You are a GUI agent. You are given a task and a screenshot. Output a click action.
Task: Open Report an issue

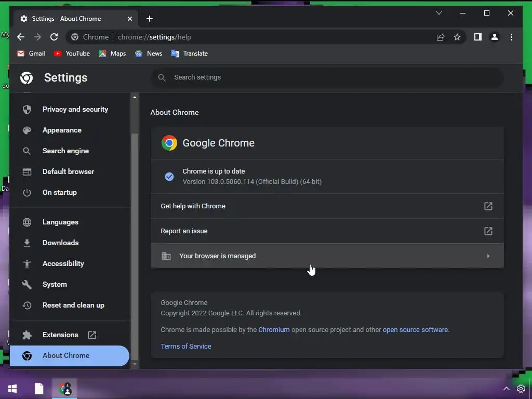(x=327, y=231)
